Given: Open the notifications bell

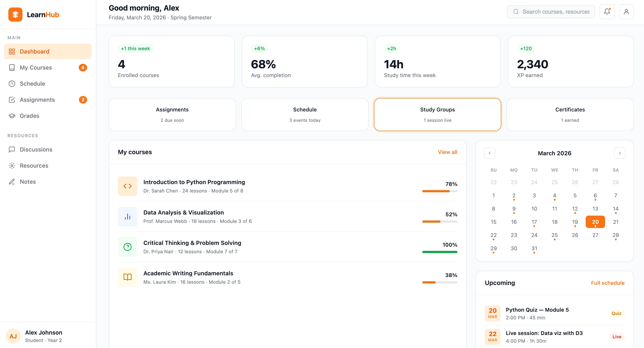Looking at the screenshot, I should [607, 11].
